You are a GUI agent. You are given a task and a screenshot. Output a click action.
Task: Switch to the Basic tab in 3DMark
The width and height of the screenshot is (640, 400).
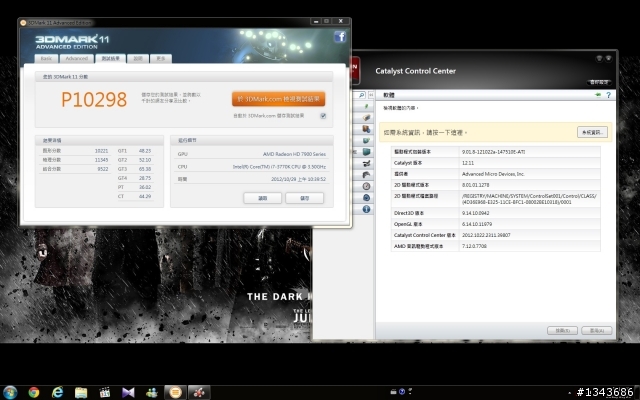click(x=46, y=59)
